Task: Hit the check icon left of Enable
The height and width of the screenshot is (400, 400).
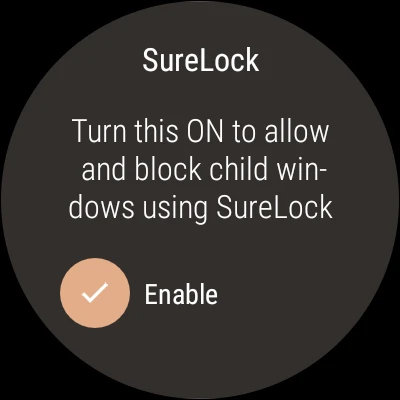Action: pos(95,293)
